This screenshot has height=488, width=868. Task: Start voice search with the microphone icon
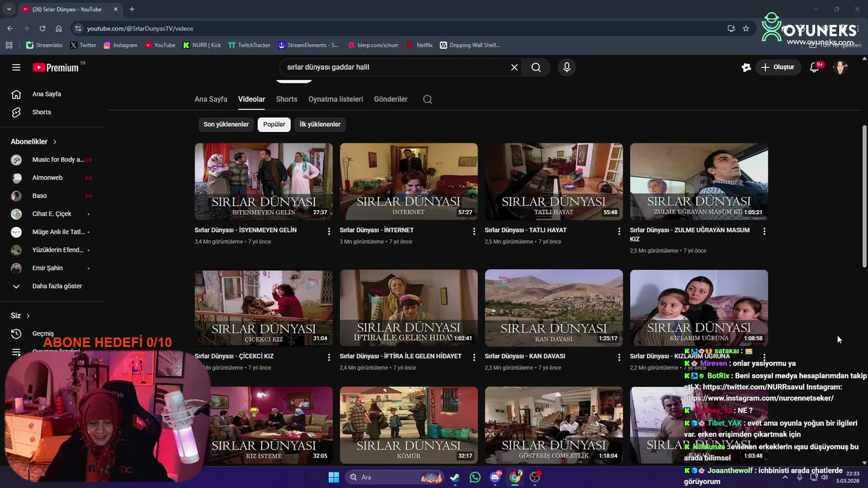567,67
